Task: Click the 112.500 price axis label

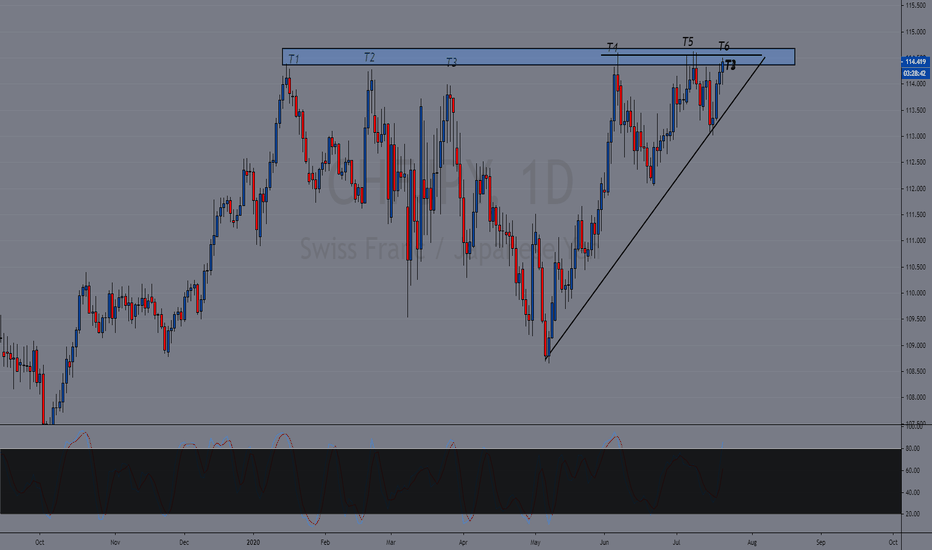Action: click(x=916, y=162)
